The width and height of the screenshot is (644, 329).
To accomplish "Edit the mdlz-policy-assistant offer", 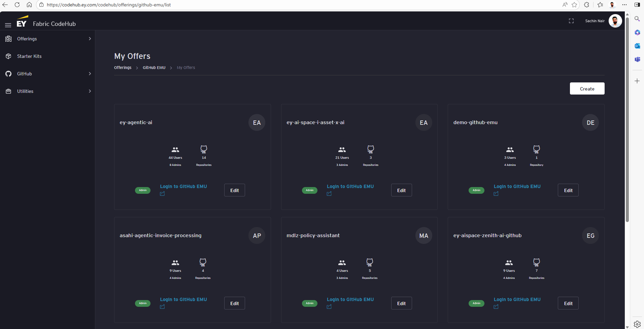I will click(x=401, y=303).
